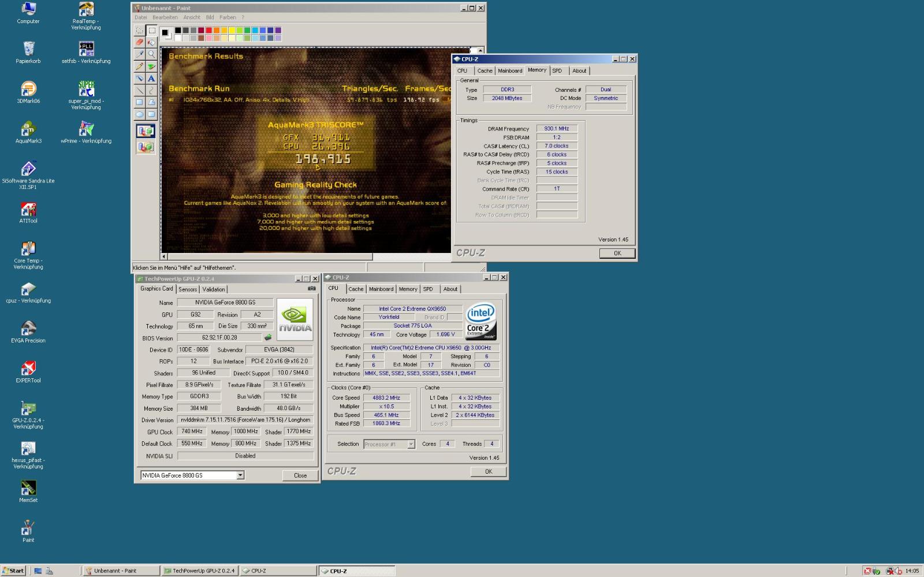Pick the Eraser tool in Paint
This screenshot has height=577, width=924.
click(x=139, y=42)
